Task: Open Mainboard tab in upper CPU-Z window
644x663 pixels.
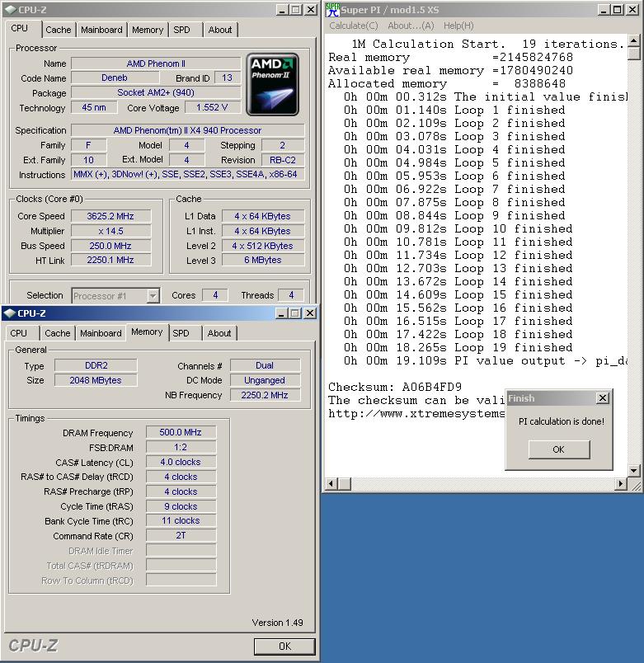Action: [101, 30]
